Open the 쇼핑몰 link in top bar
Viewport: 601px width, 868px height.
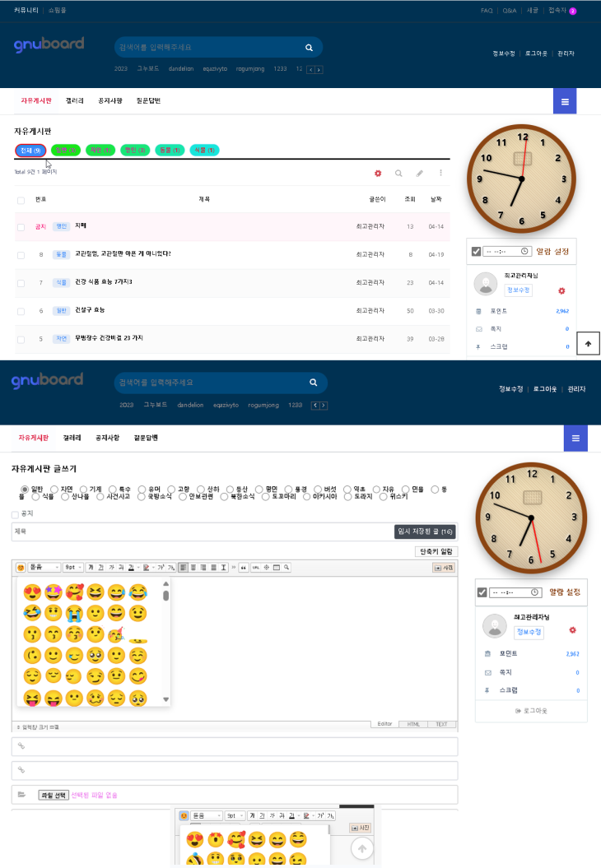pos(57,10)
